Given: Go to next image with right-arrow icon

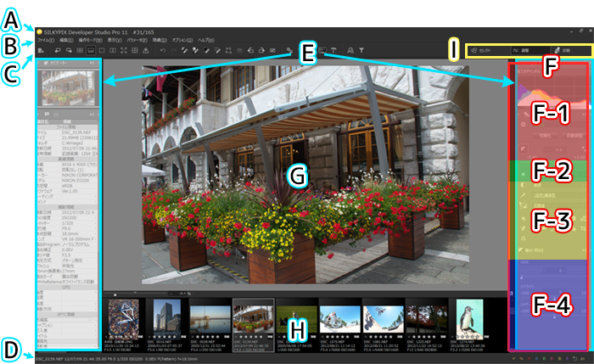Looking at the screenshot, I should pos(69,50).
